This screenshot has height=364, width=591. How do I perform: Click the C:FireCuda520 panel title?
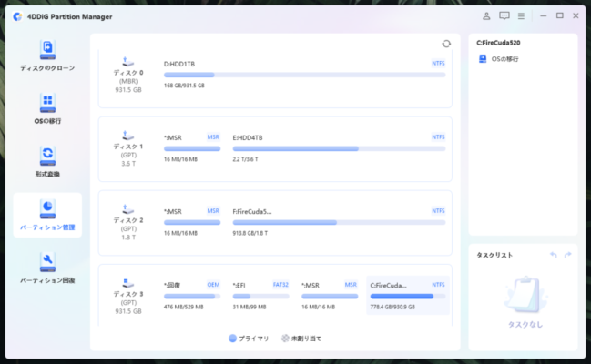pos(498,43)
